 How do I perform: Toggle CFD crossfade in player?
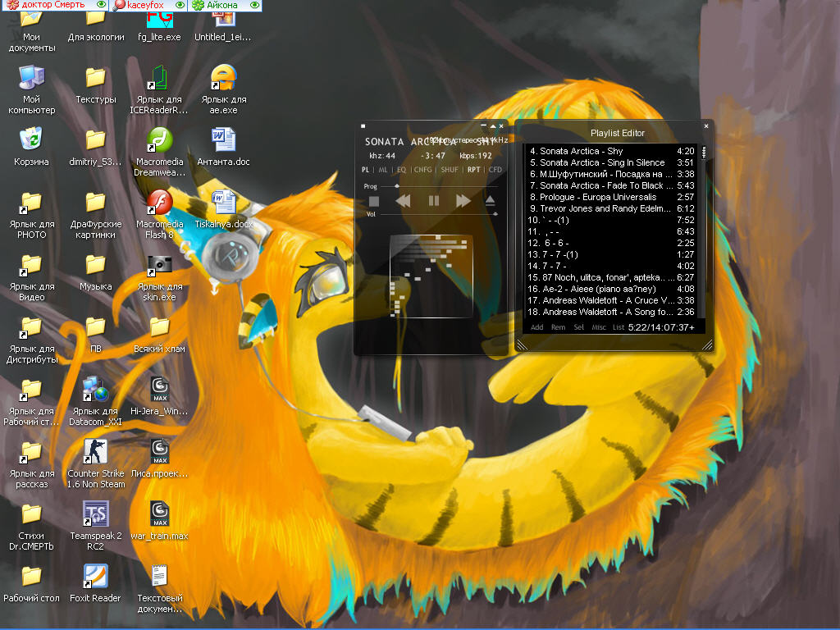[495, 170]
